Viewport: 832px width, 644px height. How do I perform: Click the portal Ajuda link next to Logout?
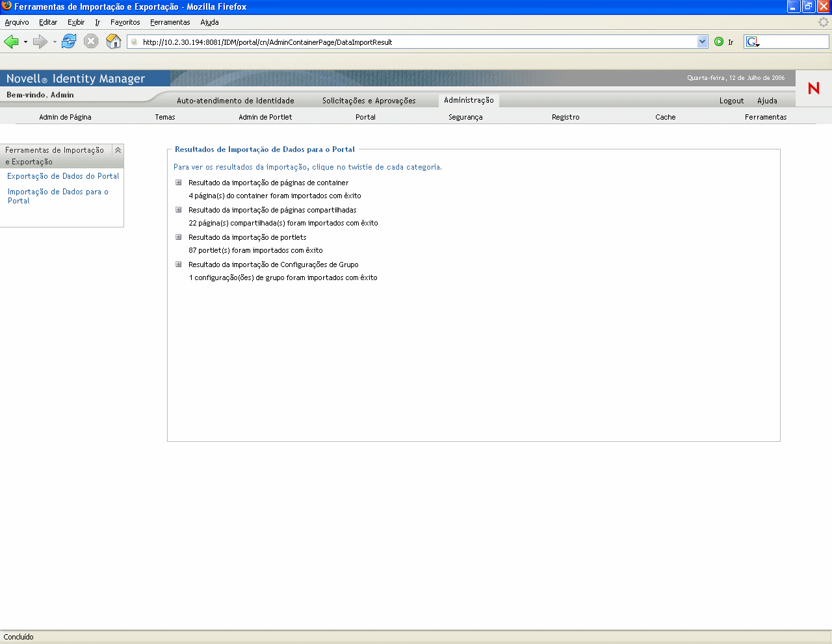pos(767,101)
